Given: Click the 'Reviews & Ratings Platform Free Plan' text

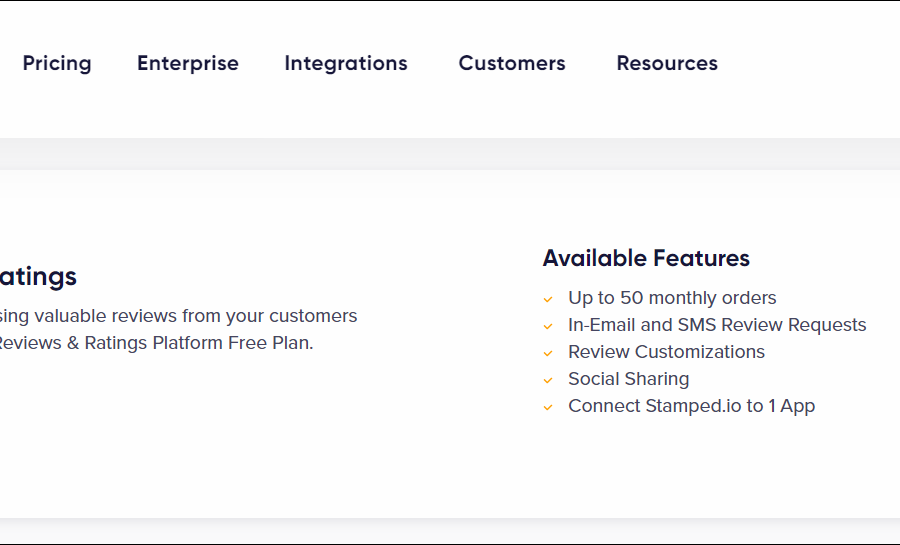Looking at the screenshot, I should (156, 343).
